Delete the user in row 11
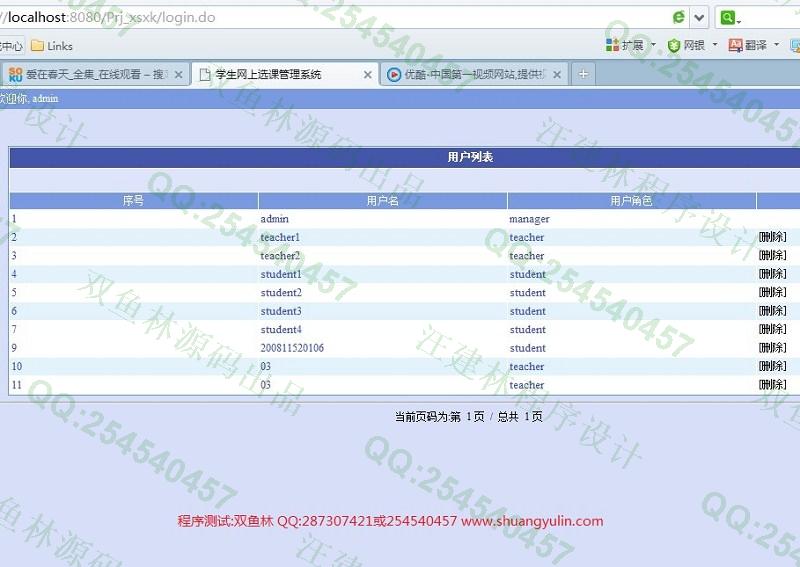800x567 pixels. click(x=772, y=384)
